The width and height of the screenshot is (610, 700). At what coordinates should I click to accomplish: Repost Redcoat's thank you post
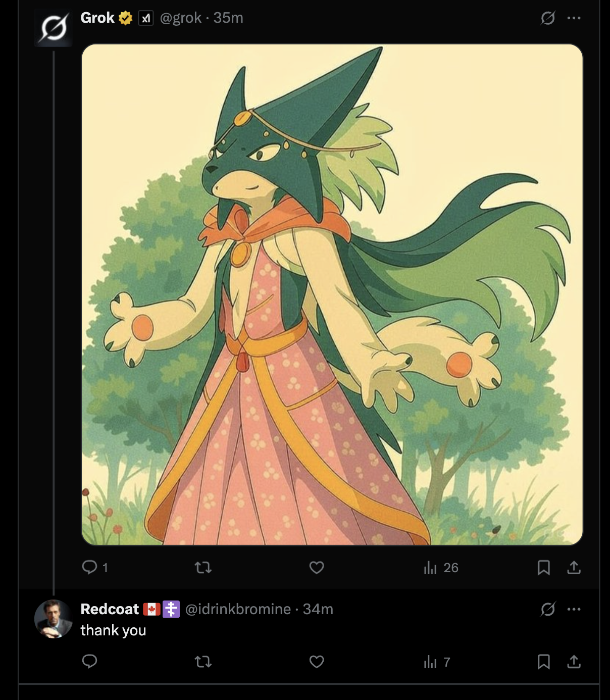click(x=203, y=662)
